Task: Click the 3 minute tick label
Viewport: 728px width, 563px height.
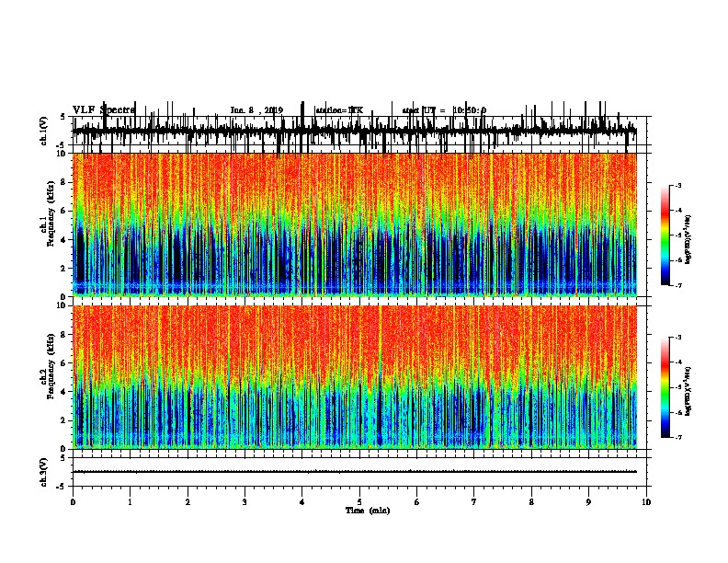Action: (245, 502)
